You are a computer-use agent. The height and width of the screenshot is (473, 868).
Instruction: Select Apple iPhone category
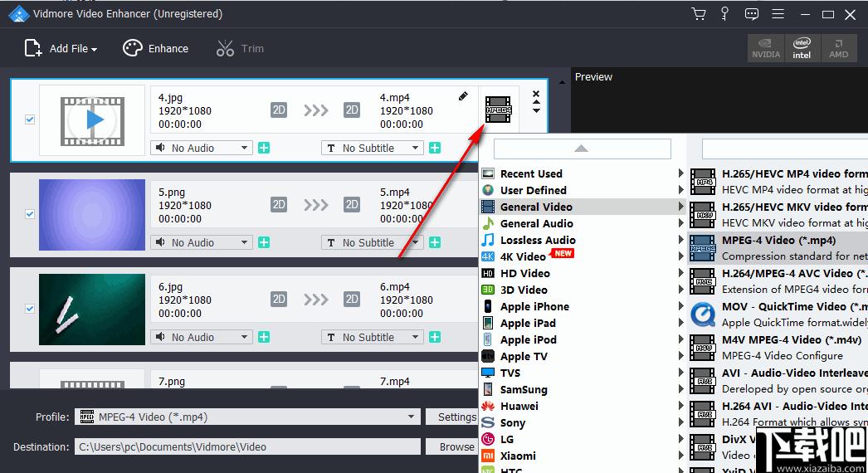tap(583, 307)
